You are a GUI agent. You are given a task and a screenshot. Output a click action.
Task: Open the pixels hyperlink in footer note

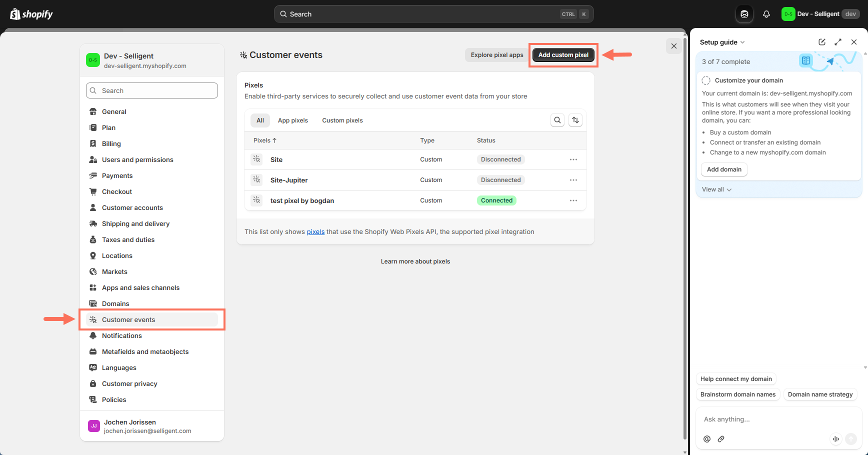click(315, 232)
